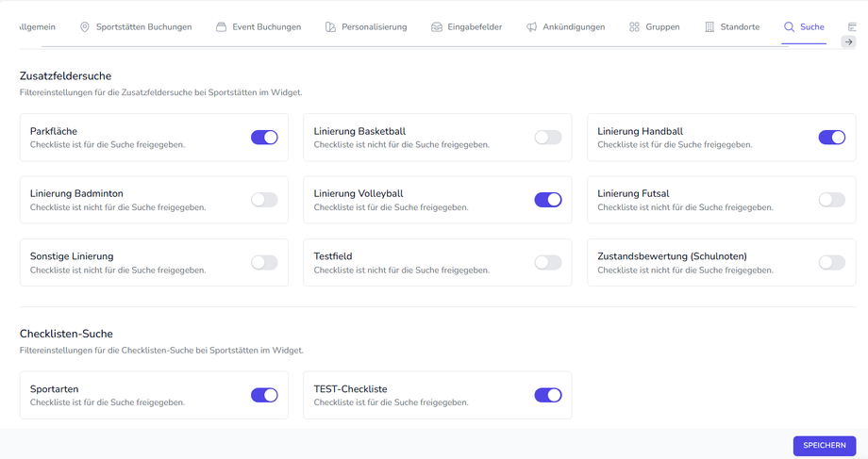
Task: Switch to the Standorte tab label
Action: [740, 27]
